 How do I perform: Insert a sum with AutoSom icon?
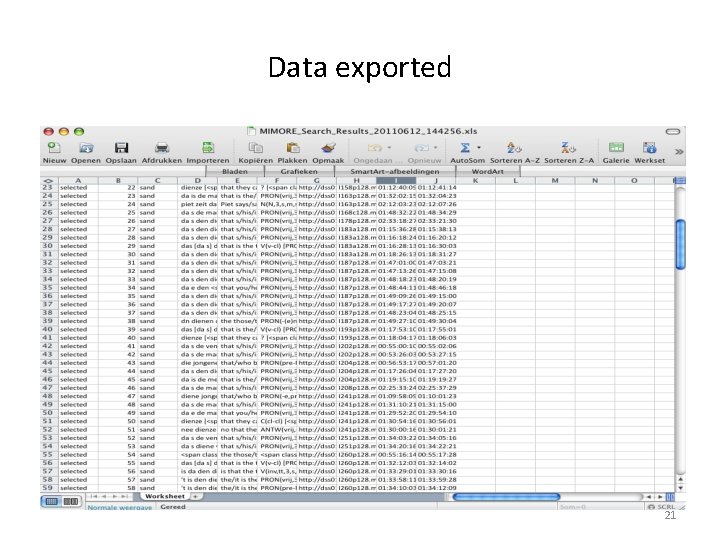coord(465,148)
